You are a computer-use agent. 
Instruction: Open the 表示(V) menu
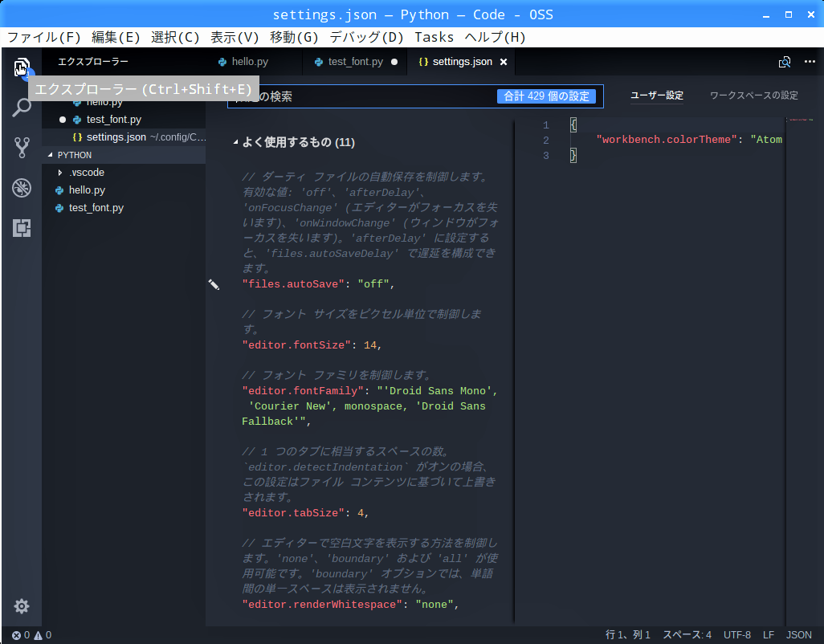[x=235, y=37]
